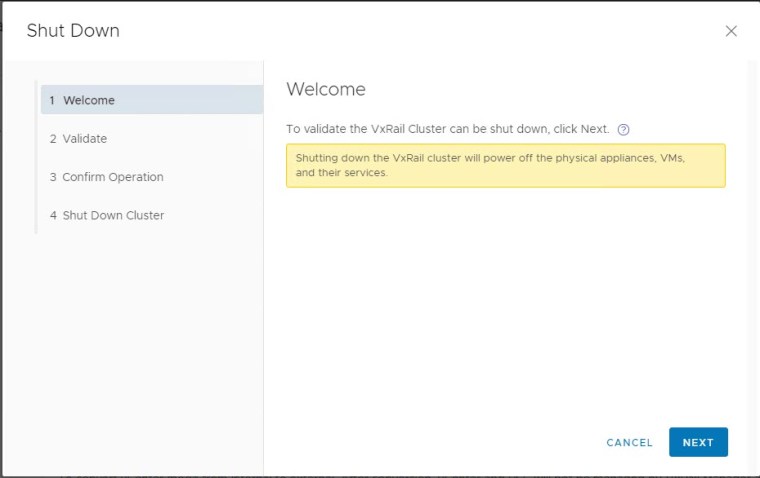The image size is (760, 478).
Task: Jump to the Shut Down Cluster step
Action: point(113,215)
